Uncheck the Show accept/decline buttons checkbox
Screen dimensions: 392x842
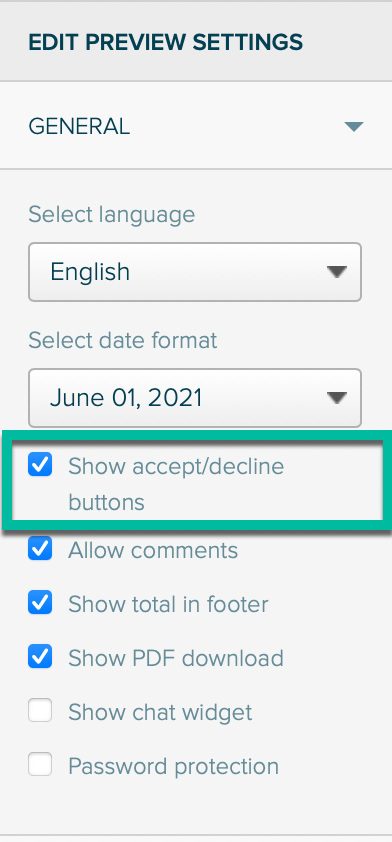tap(40, 464)
